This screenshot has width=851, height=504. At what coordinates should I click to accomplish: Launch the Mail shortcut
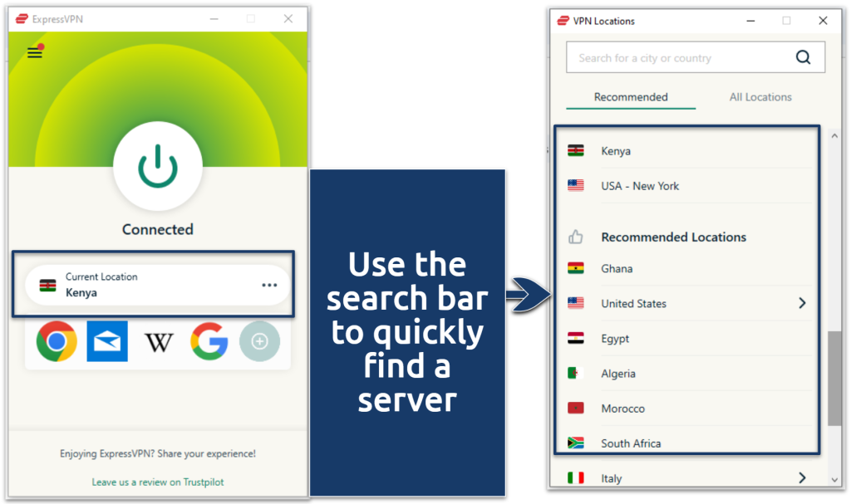(x=107, y=341)
